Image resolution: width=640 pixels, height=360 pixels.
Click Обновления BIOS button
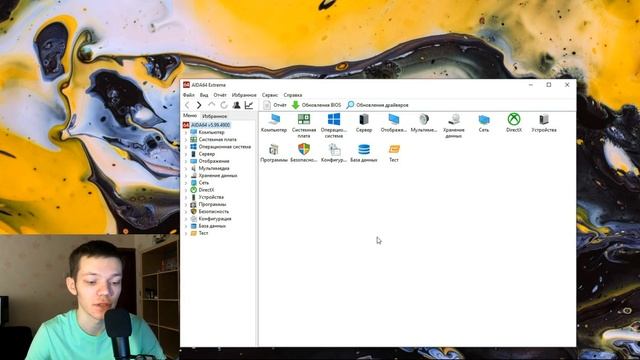click(316, 105)
